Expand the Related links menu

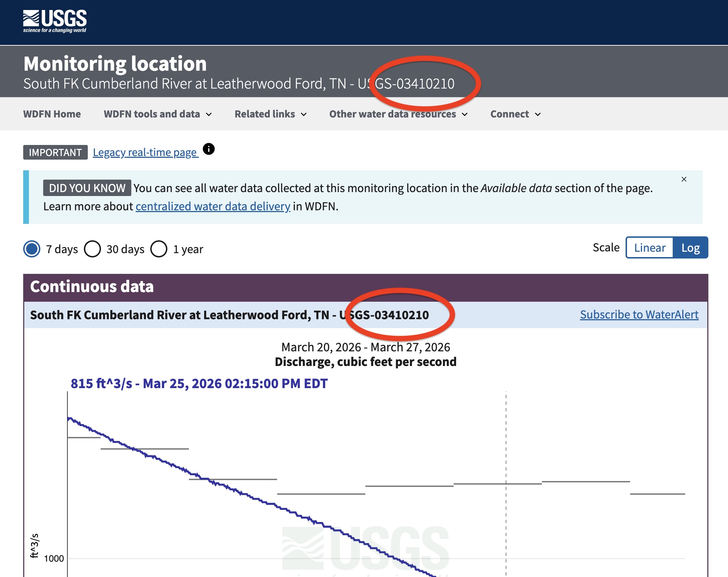(271, 114)
